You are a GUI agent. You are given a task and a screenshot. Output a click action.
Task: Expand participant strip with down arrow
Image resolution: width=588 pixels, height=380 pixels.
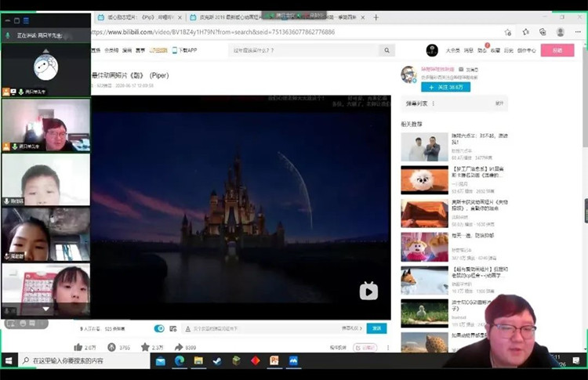tap(45, 309)
